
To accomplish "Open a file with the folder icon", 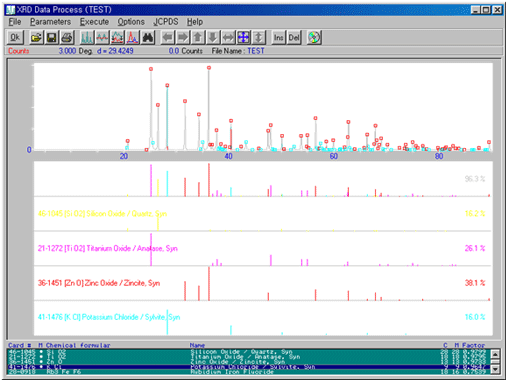I will pyautogui.click(x=36, y=37).
